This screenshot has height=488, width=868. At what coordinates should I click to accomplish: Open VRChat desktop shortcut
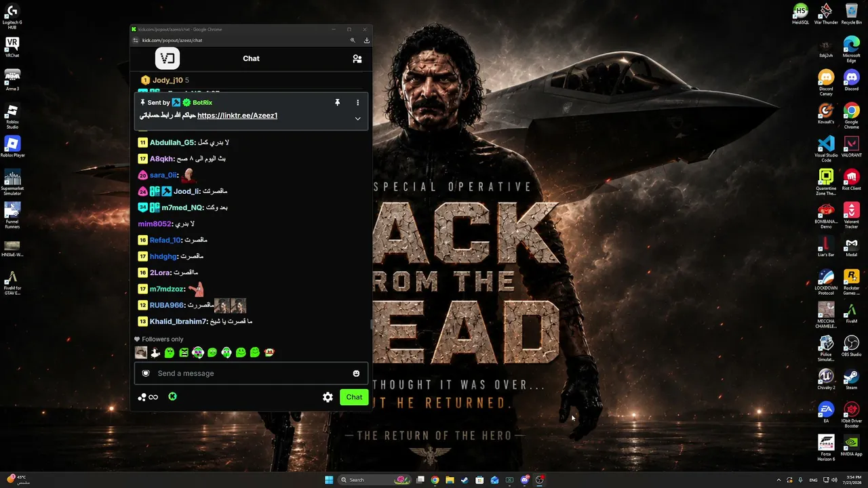[x=12, y=47]
